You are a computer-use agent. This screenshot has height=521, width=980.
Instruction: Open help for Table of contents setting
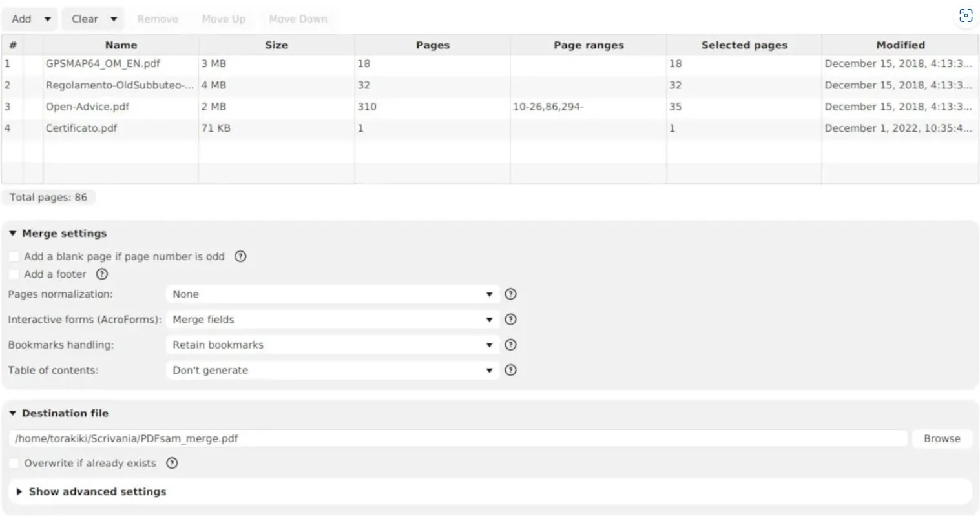[x=510, y=370]
